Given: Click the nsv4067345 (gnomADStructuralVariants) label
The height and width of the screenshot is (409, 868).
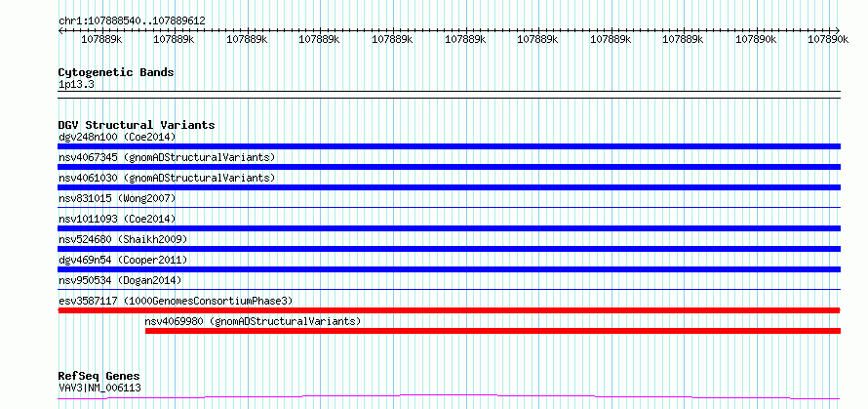Looking at the screenshot, I should [x=167, y=157].
